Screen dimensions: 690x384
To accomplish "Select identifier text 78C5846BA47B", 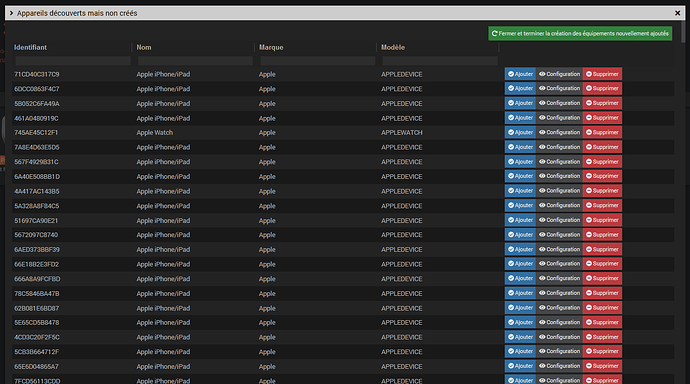I will (x=37, y=293).
